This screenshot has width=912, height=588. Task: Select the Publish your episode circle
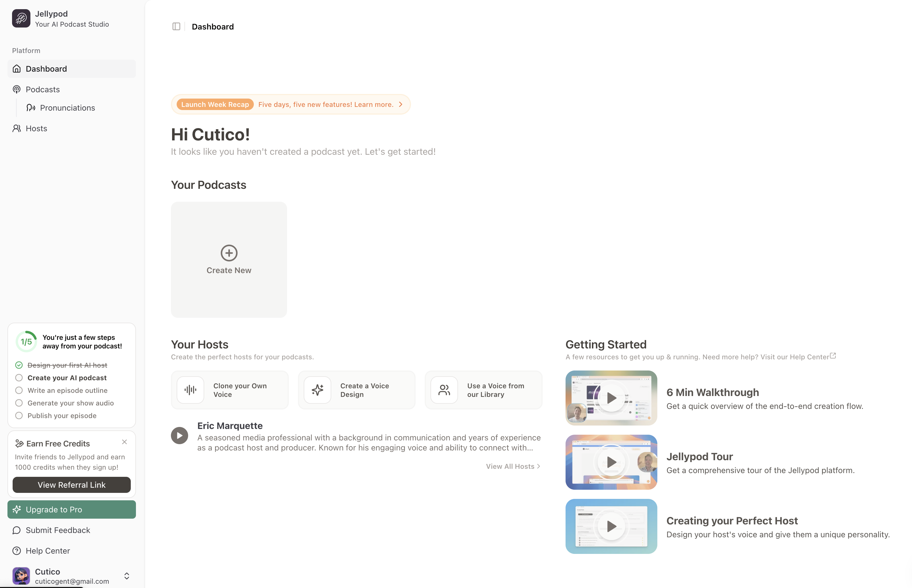click(19, 415)
